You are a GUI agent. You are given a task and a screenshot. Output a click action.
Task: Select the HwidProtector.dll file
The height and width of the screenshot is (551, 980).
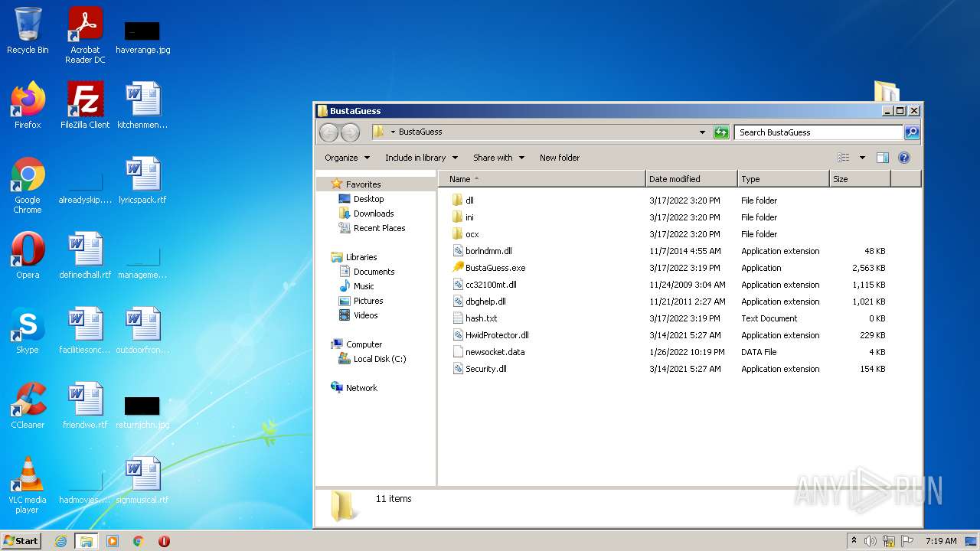(496, 335)
